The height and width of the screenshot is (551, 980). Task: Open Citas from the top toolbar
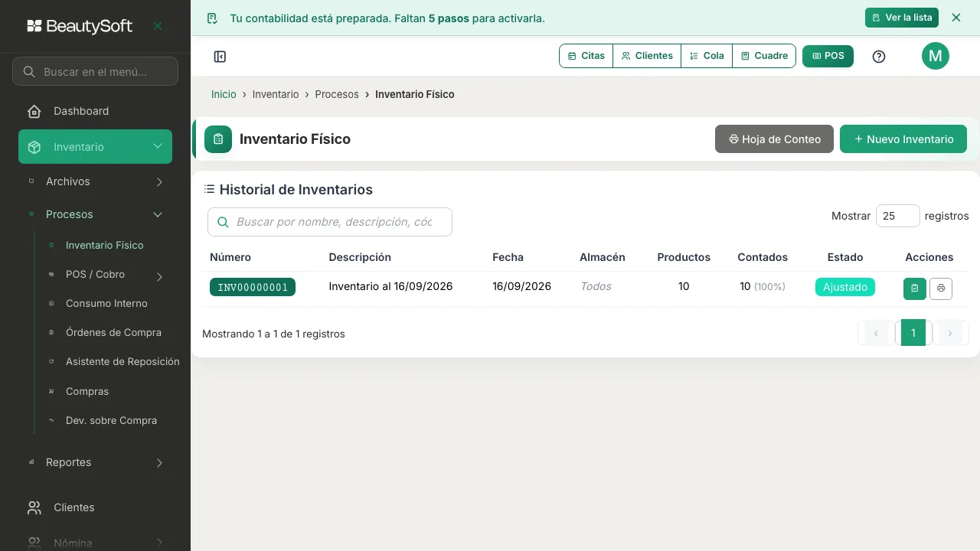tap(586, 56)
